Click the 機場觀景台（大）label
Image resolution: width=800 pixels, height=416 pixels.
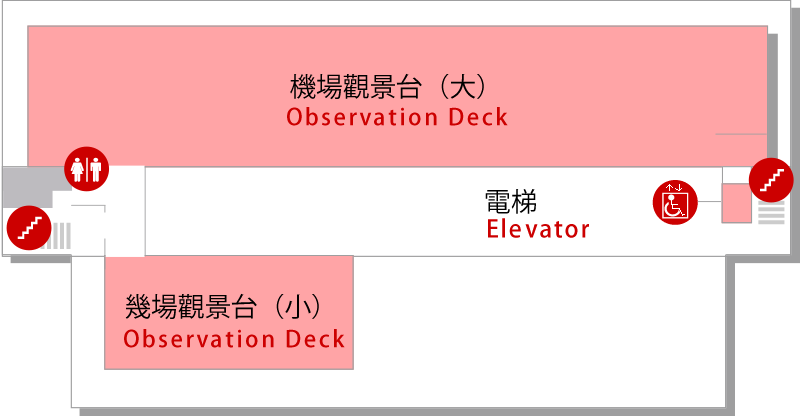pos(388,86)
